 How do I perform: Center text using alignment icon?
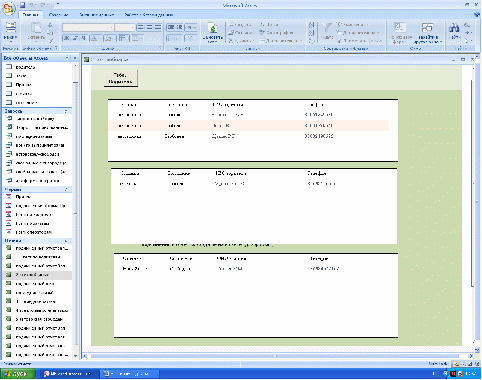[149, 27]
